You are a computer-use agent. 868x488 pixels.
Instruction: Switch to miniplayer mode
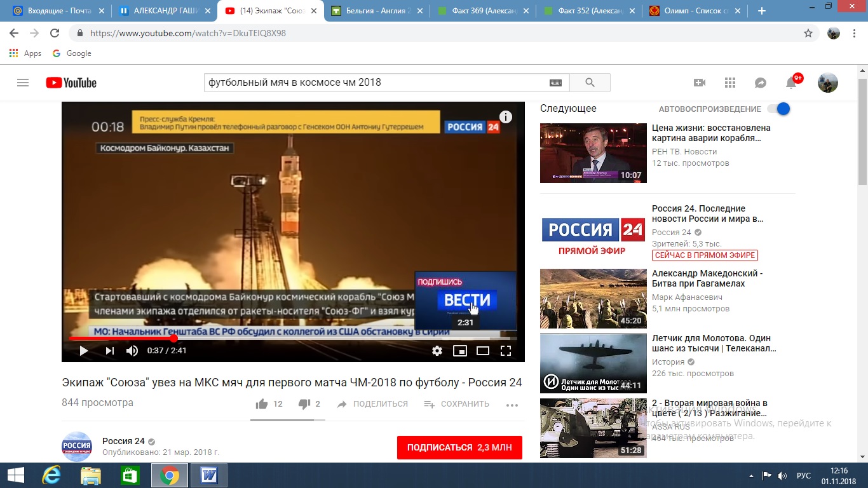click(460, 350)
